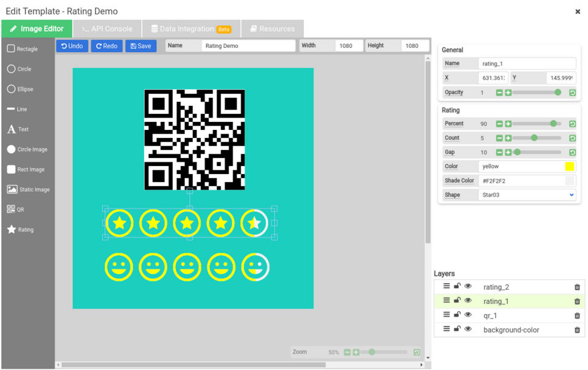Adjust the Opacity slider
588x370 pixels.
point(537,92)
